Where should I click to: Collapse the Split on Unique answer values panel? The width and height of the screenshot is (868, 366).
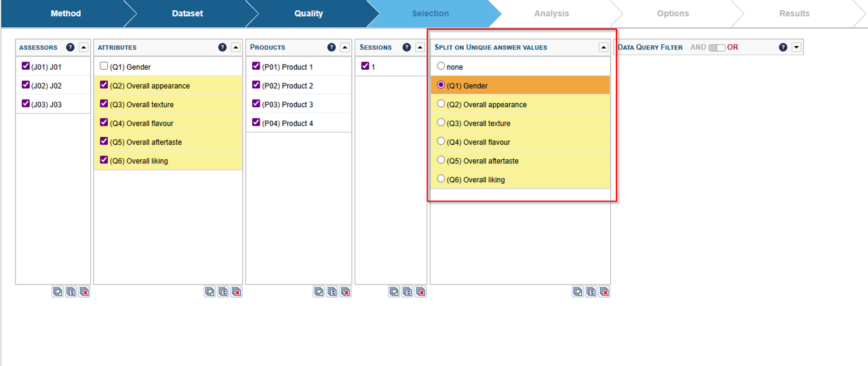coord(604,47)
